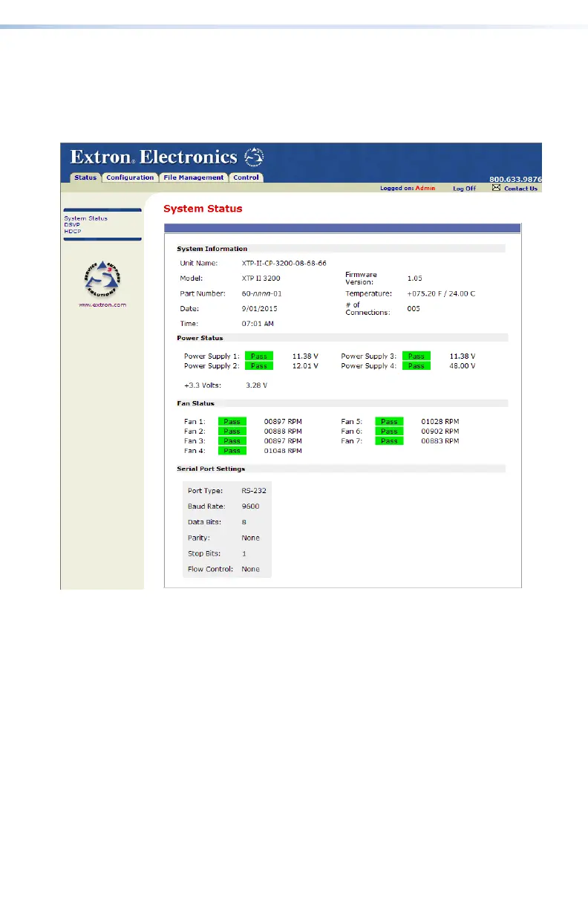Click firmware version value 1.05

[x=414, y=278]
